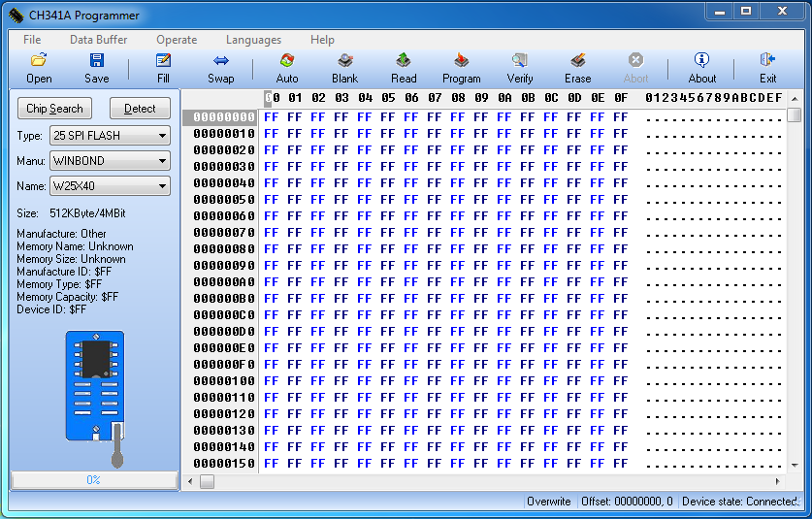This screenshot has width=812, height=519.
Task: Click the 0% progress bar
Action: (x=94, y=480)
